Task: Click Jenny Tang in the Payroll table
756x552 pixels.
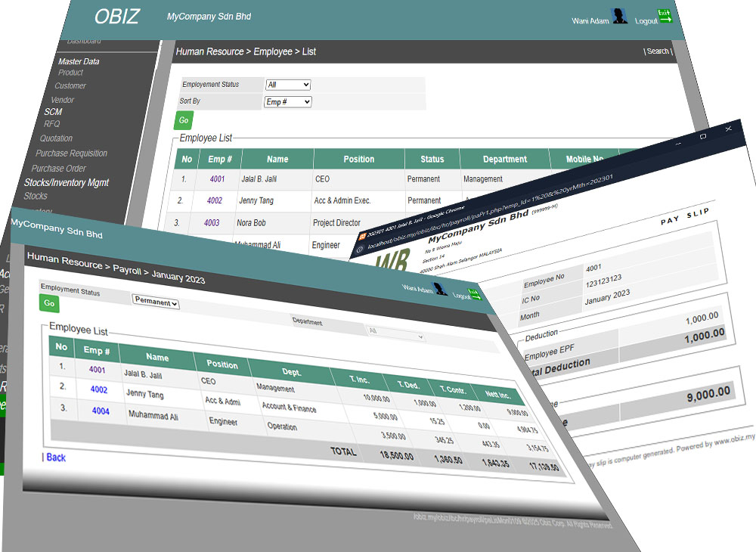Action: click(x=144, y=394)
